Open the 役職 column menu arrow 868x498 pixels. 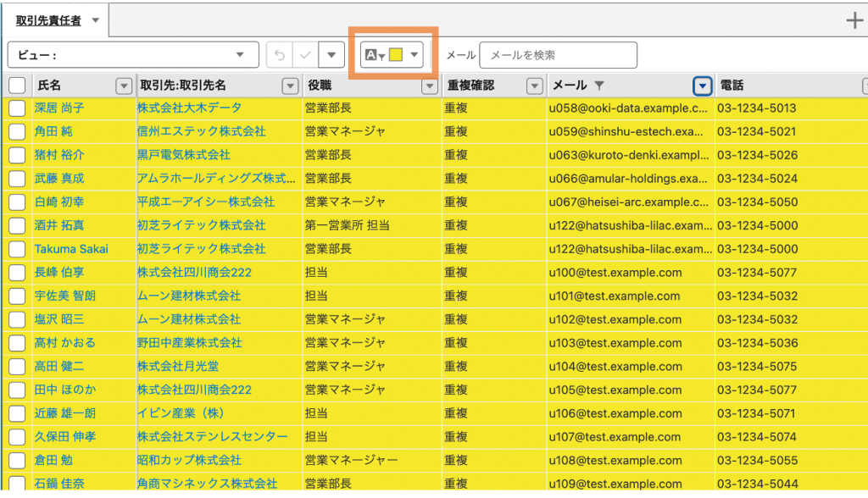pyautogui.click(x=291, y=86)
